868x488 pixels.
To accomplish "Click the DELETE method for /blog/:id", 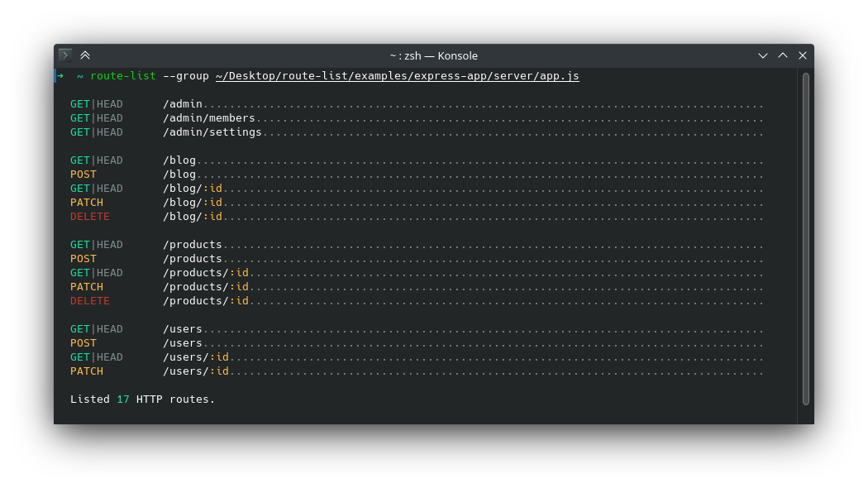I will [89, 216].
